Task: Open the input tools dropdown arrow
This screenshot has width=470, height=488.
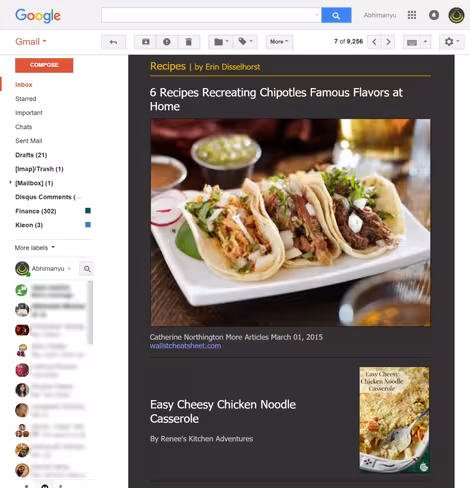Action: (425, 42)
